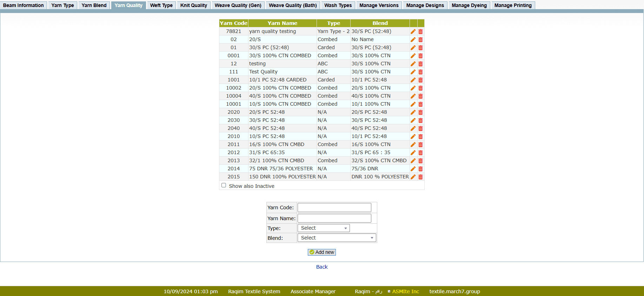Edit the yarn quality testing row
This screenshot has width=644, height=296.
pos(413,32)
